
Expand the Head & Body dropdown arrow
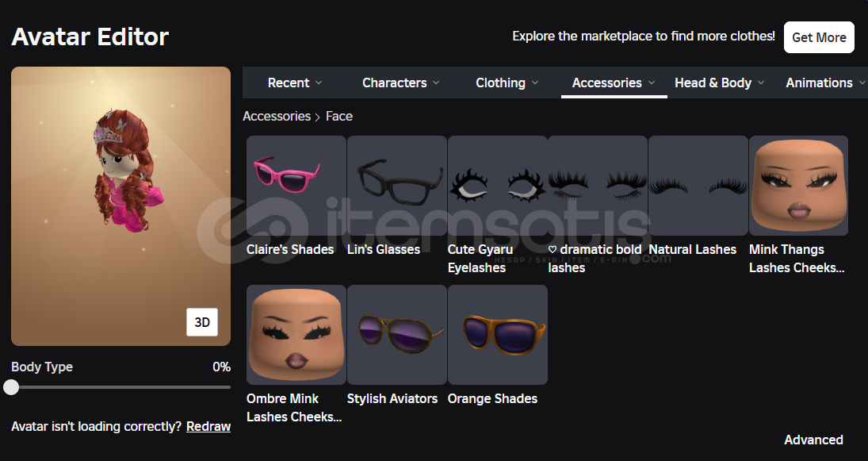[x=761, y=83]
